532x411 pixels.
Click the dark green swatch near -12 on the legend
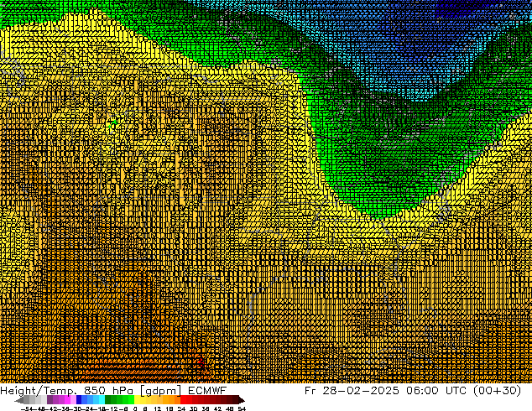pyautogui.click(x=108, y=400)
